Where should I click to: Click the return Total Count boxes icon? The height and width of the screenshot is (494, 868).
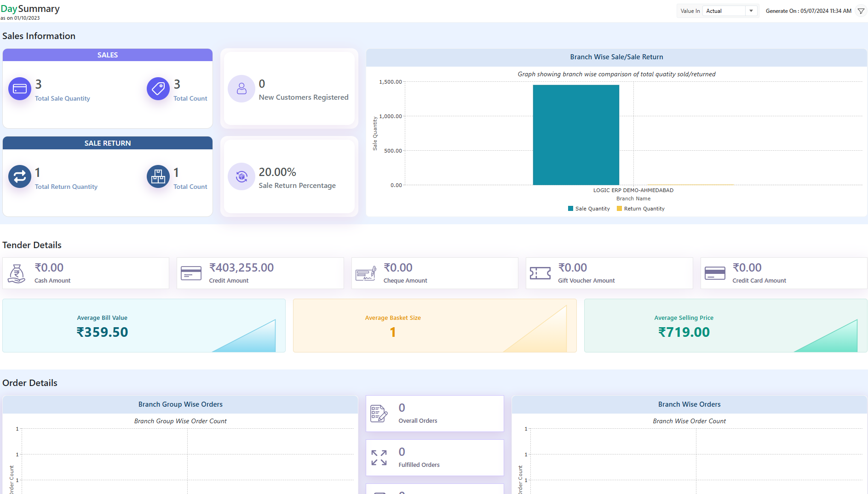pos(158,177)
